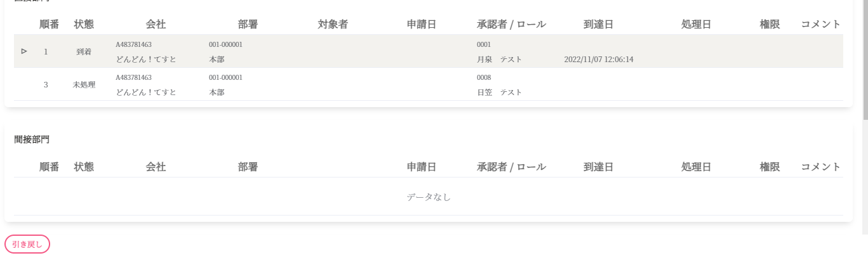
Task: Click コメント header in the 間接部門 table
Action: click(x=820, y=167)
